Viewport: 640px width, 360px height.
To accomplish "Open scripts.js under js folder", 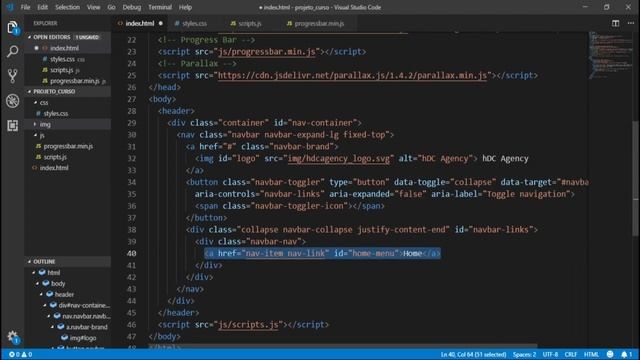I will (x=68, y=157).
